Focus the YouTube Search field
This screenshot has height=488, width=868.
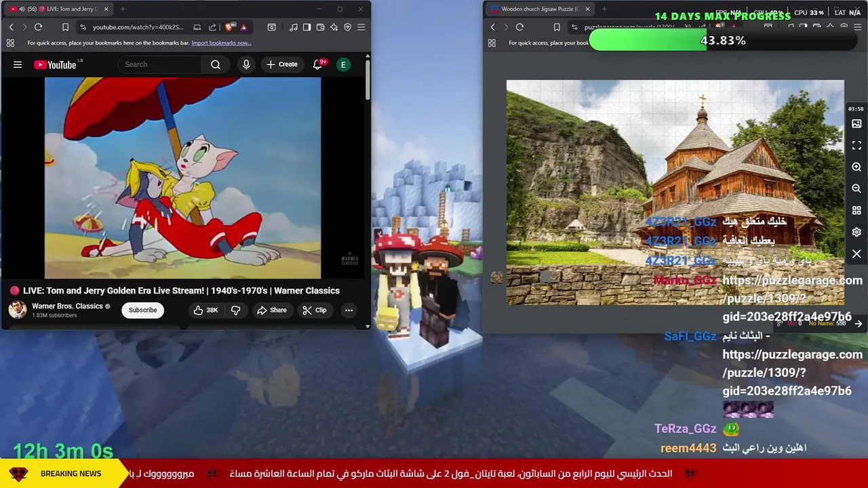coord(159,64)
